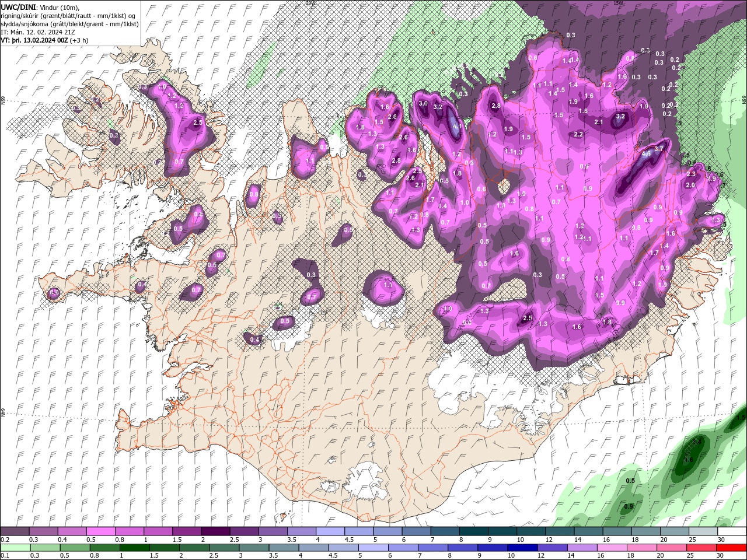The image size is (747, 560).
Task: Click the 5 pale lavender swatch in the bottom legend row
Action: (373, 548)
